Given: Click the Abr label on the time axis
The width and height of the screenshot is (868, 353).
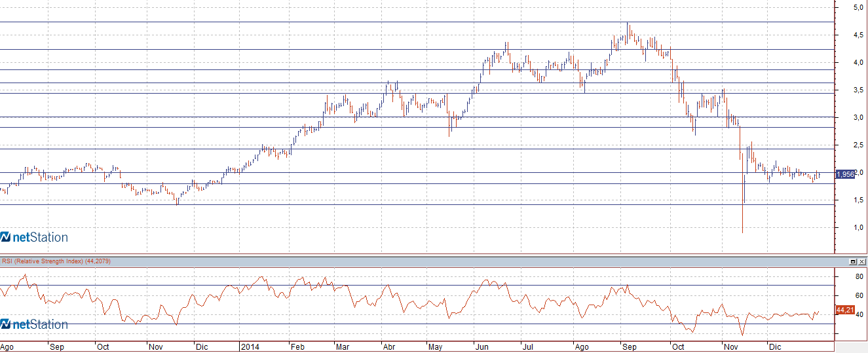Looking at the screenshot, I should pos(389,346).
